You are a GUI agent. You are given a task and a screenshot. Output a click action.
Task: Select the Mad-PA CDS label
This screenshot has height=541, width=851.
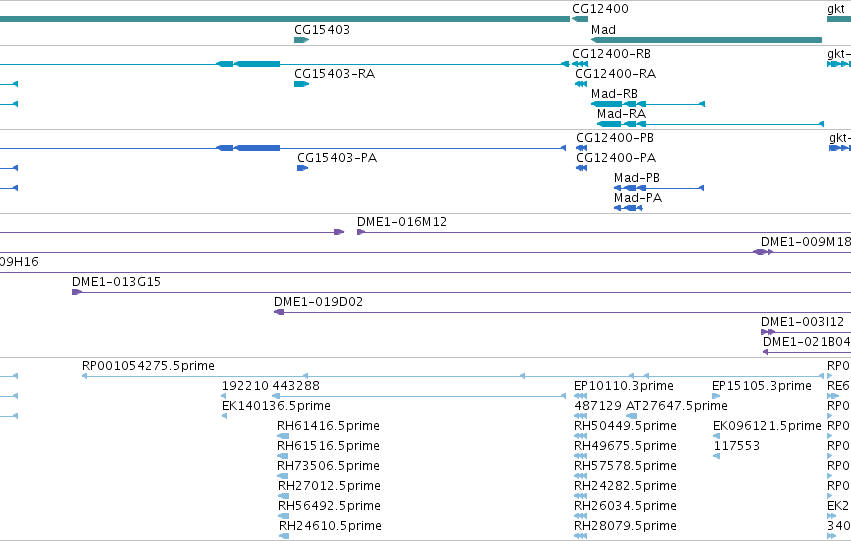click(638, 198)
